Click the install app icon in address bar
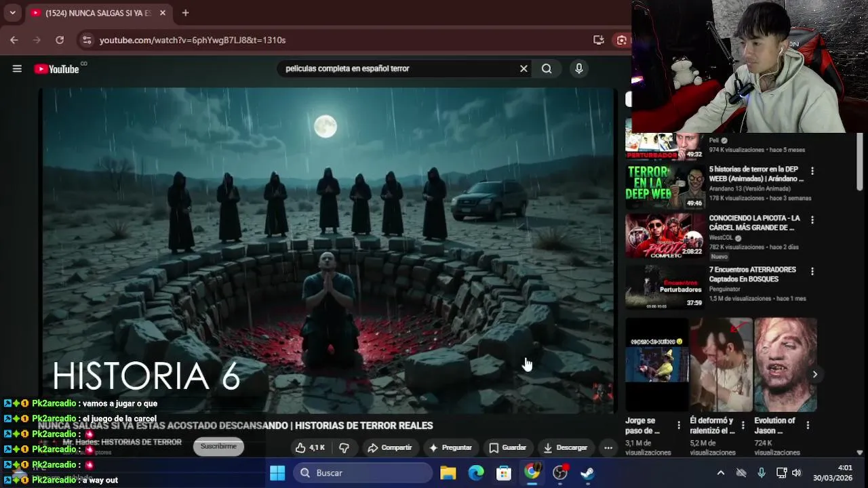Viewport: 868px width, 488px height. [598, 40]
